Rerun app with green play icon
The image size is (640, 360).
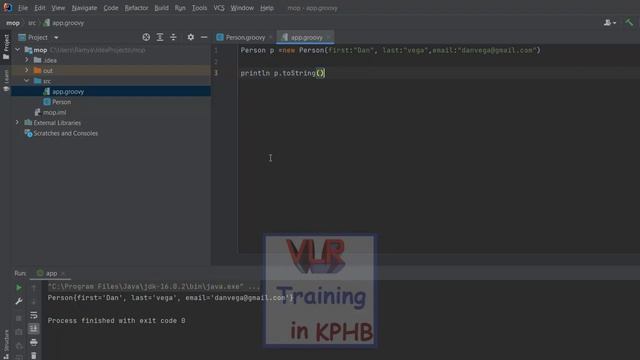(19, 288)
